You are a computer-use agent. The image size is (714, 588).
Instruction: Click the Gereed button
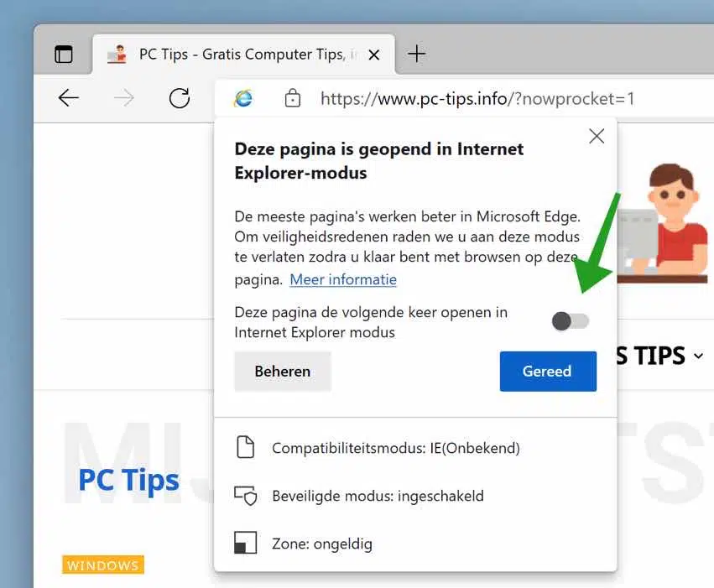tap(548, 371)
